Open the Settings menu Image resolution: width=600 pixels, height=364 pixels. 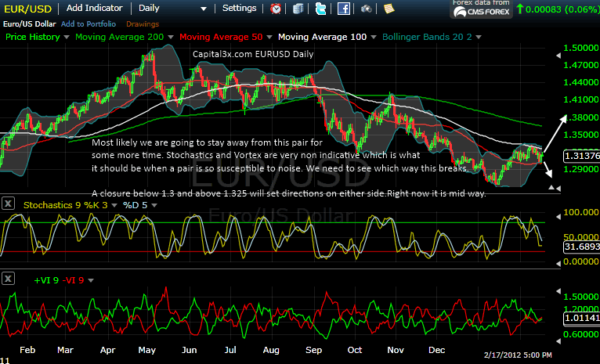point(239,8)
